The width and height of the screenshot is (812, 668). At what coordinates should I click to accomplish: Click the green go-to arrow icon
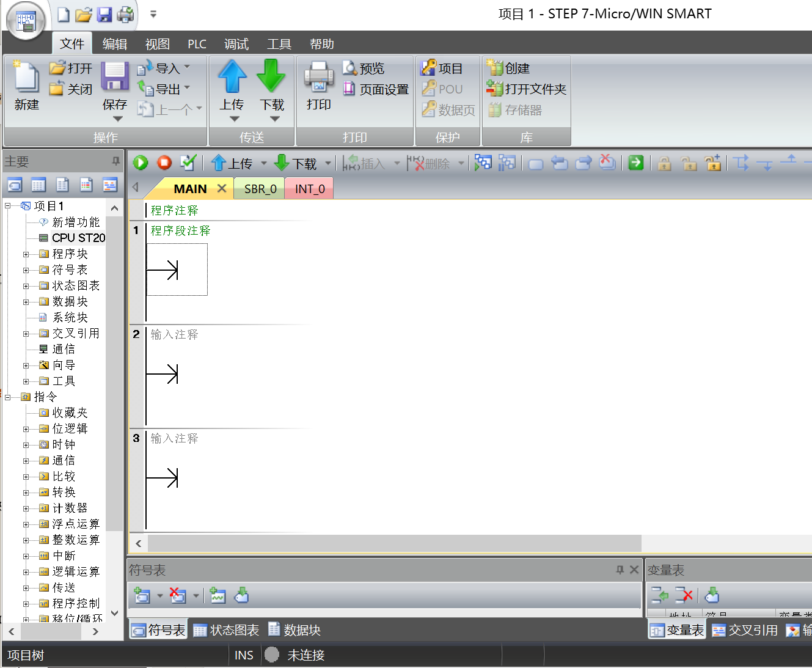[x=636, y=163]
